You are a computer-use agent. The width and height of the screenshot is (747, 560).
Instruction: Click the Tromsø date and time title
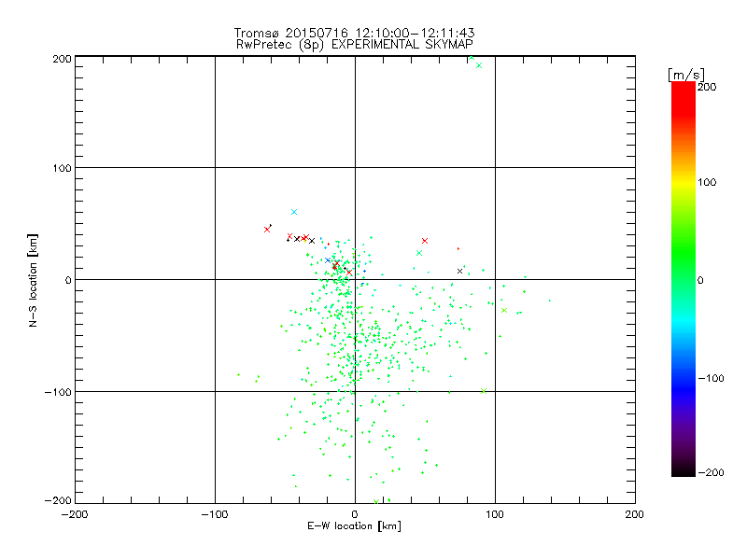[355, 33]
